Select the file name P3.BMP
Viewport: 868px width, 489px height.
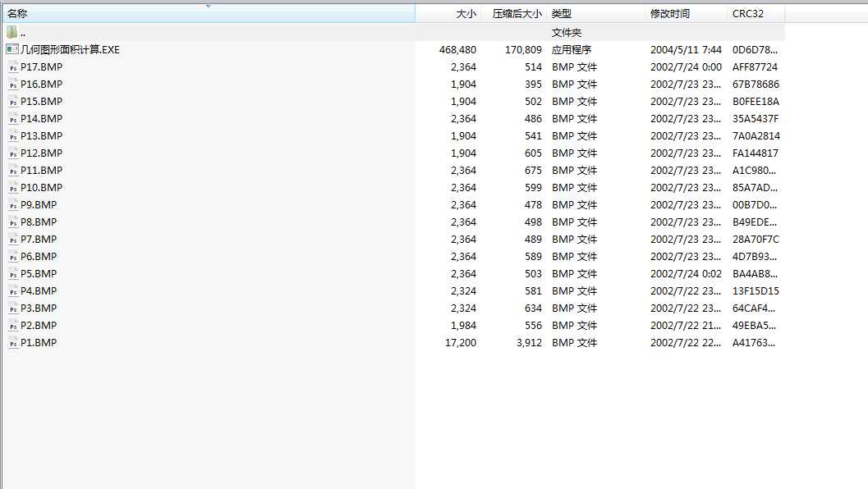click(39, 308)
